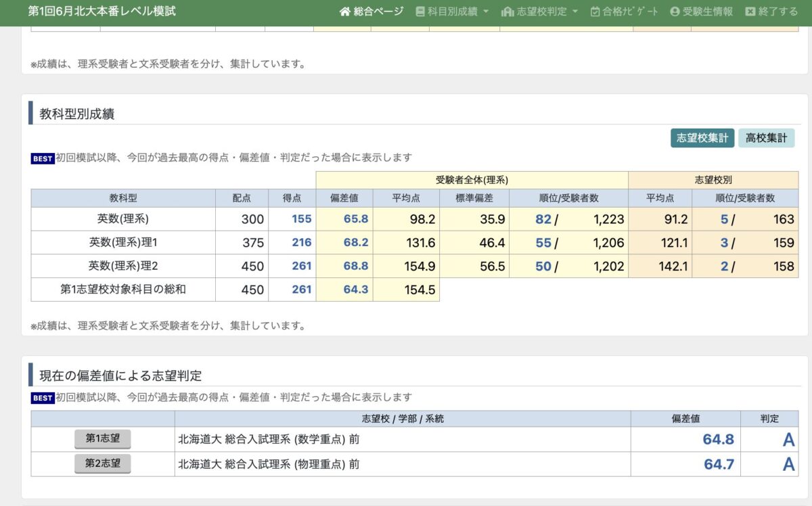Viewport: 812px width, 506px height.
Task: Select 終了する to exit
Action: (x=771, y=11)
